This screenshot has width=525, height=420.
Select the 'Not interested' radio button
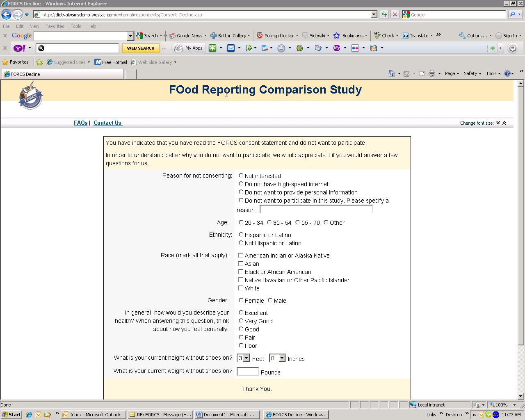coord(241,176)
